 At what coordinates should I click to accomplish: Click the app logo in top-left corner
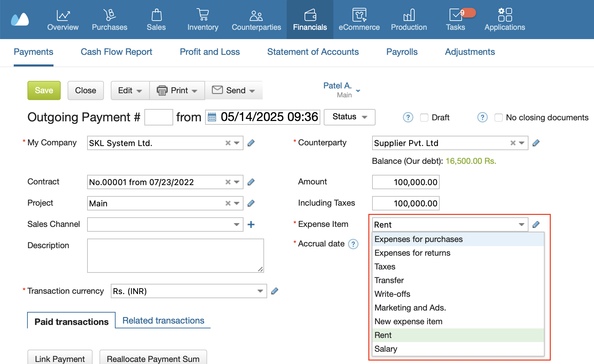click(x=20, y=19)
